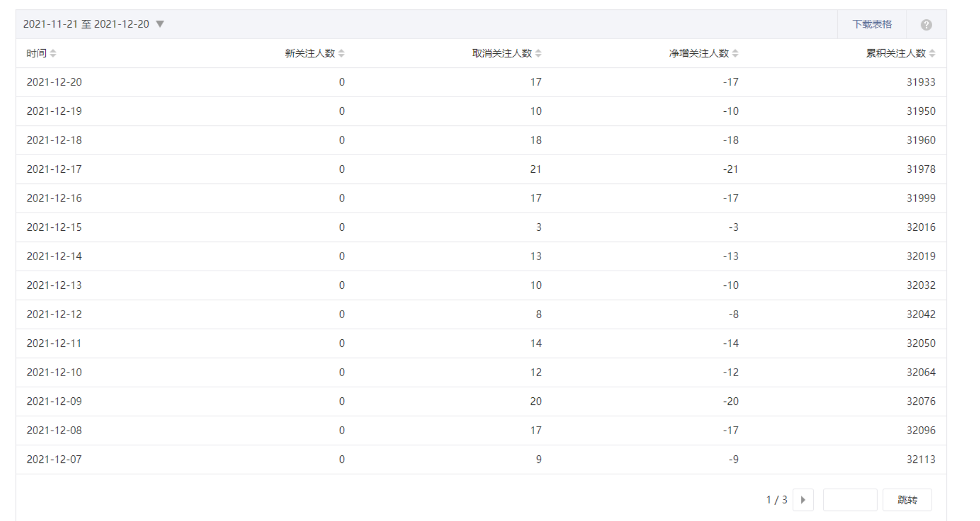Sort by 时间 column arrows
The width and height of the screenshot is (980, 521).
click(x=53, y=53)
